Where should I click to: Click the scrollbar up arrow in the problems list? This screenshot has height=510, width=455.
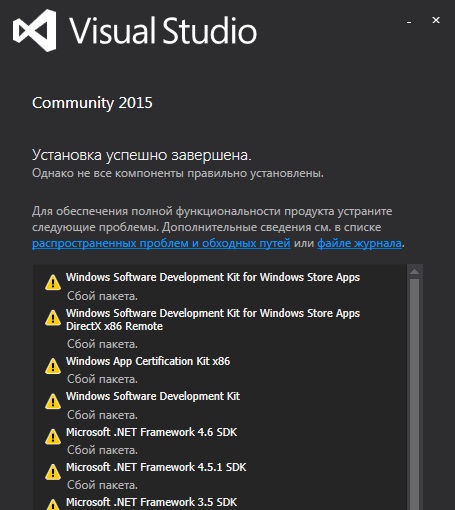(x=415, y=272)
